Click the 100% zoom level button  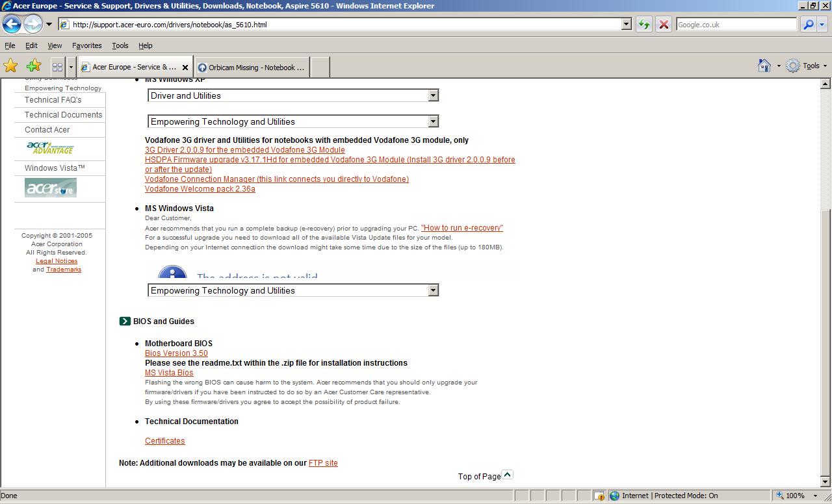[x=790, y=496]
